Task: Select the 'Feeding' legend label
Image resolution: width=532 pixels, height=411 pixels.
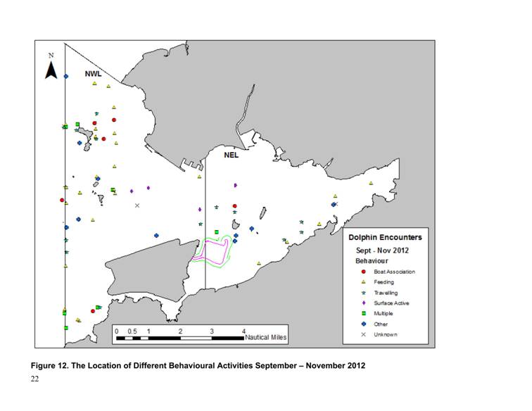Action: 384,282
